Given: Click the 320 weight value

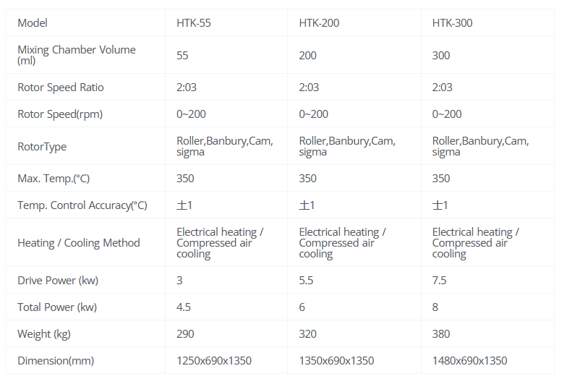Looking at the screenshot, I should (308, 333).
